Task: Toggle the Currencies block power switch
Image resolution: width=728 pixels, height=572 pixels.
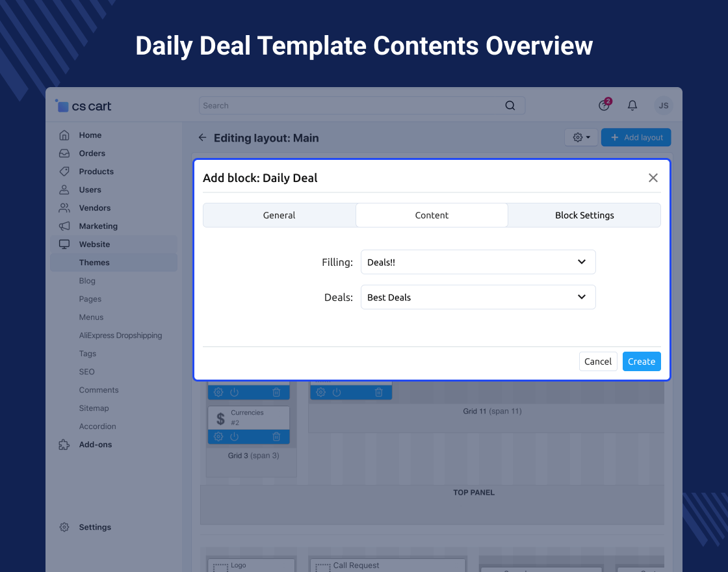Action: point(235,437)
